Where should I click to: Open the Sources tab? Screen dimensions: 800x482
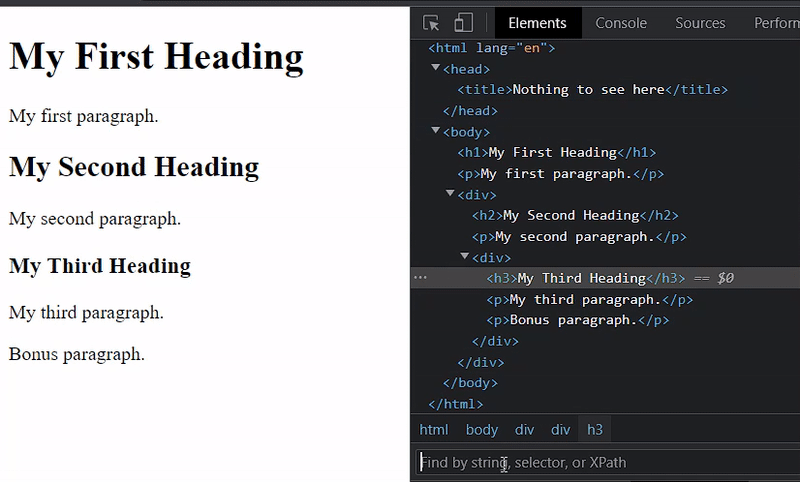coord(700,23)
